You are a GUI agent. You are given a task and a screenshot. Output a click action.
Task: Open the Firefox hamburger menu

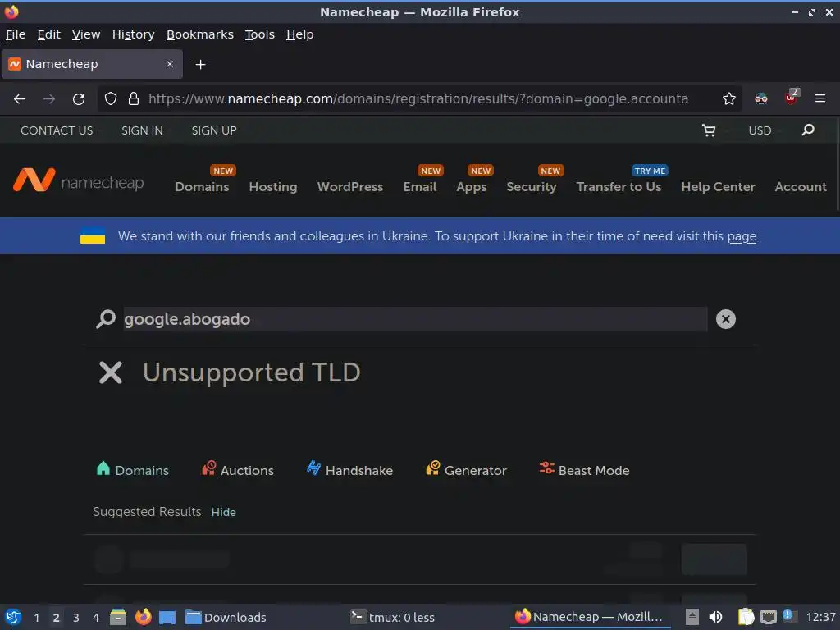(819, 98)
